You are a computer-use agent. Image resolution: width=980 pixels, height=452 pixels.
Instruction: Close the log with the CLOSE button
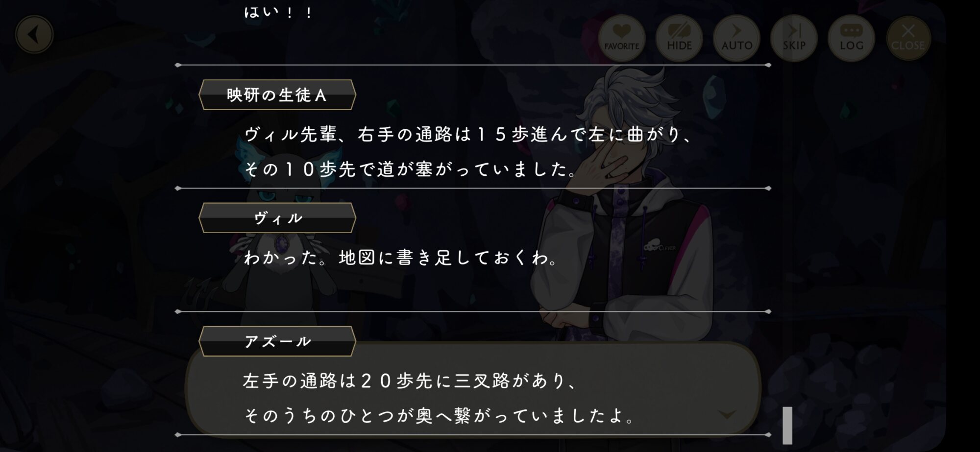[x=908, y=38]
